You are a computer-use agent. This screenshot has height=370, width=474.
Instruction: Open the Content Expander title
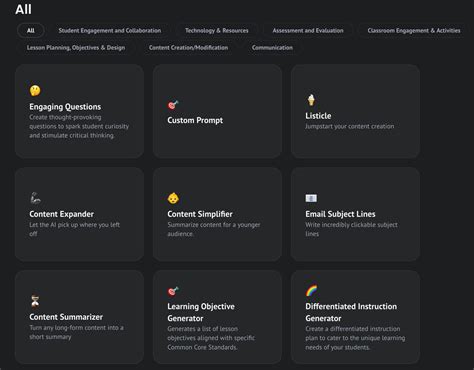[x=61, y=214]
